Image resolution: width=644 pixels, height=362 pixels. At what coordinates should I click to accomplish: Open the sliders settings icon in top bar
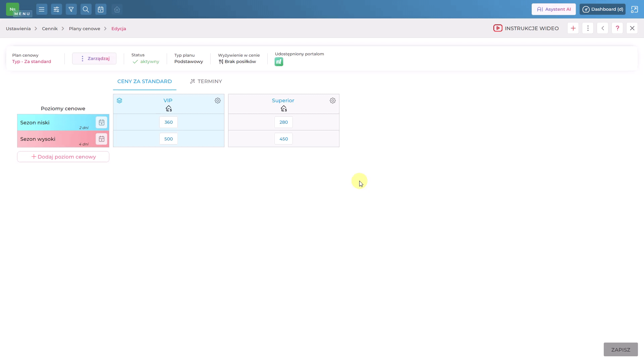56,9
